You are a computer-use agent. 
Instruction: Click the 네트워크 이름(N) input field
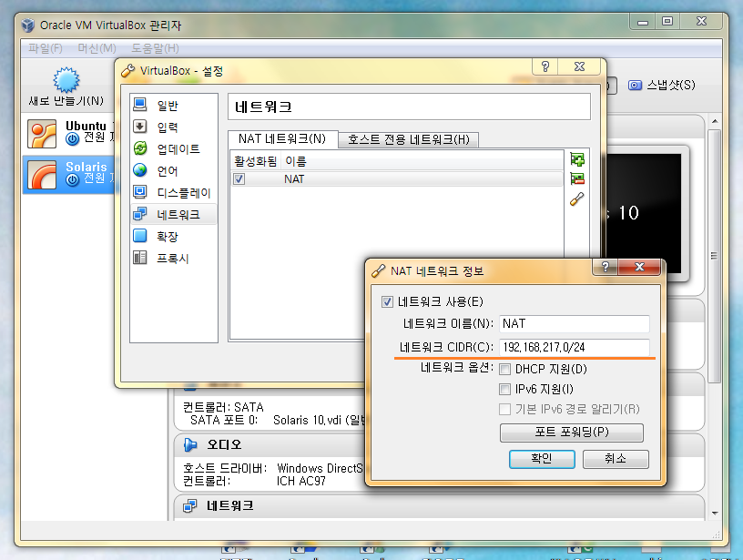(x=574, y=324)
